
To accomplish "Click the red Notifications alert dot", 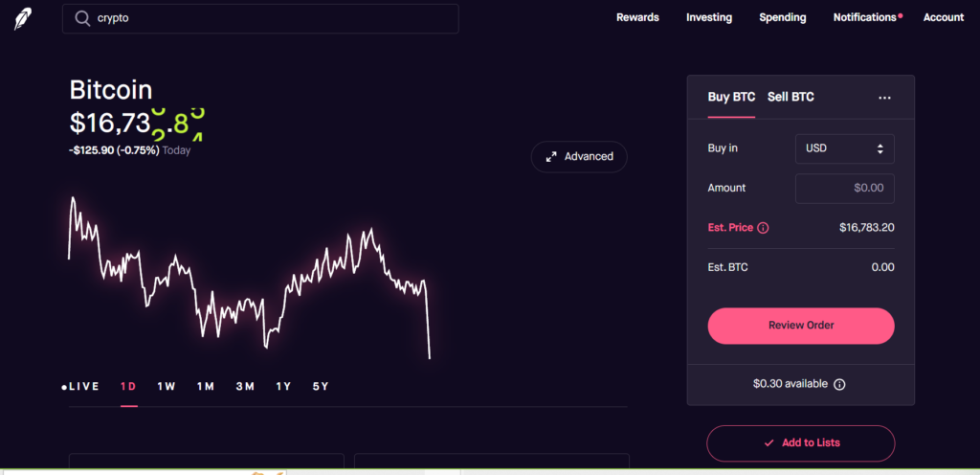I will 900,15.
